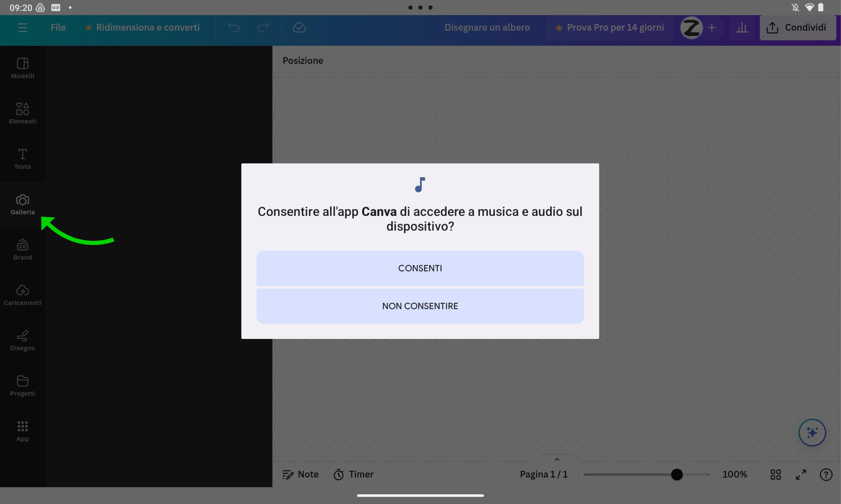
Task: Open the Caricamenti panel
Action: [x=22, y=294]
